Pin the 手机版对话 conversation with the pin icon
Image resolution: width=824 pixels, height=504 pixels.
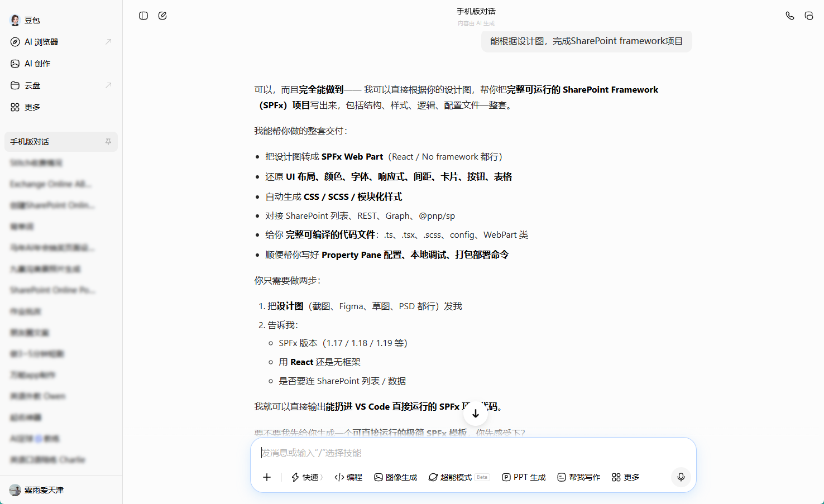pos(108,142)
